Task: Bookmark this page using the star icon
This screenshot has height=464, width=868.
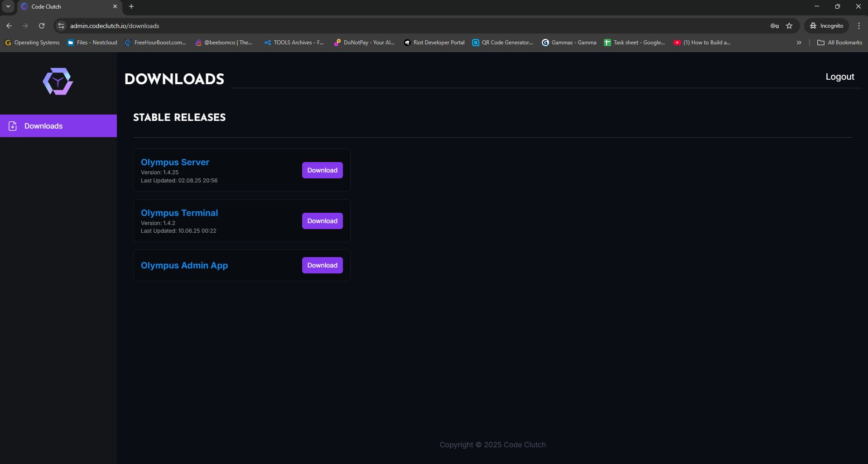Action: (x=790, y=26)
